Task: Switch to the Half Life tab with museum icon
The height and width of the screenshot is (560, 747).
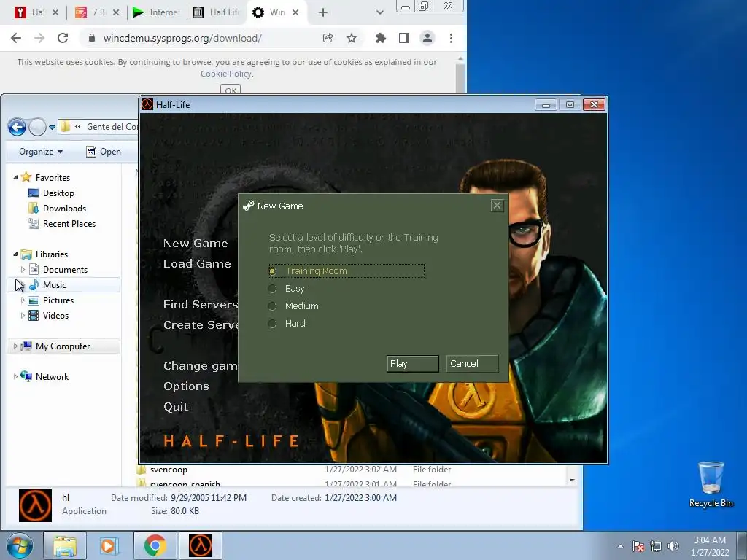Action: tap(216, 12)
